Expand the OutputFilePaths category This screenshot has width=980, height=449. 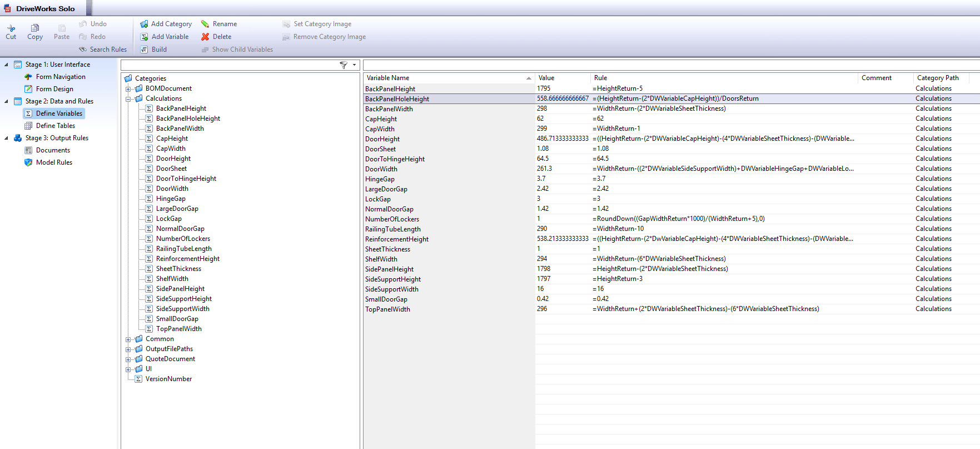[128, 349]
